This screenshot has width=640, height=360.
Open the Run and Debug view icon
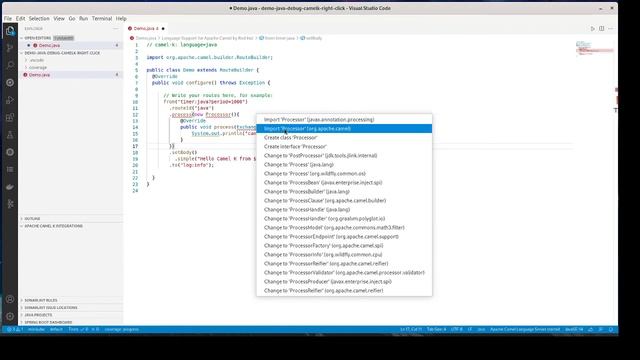click(x=10, y=100)
